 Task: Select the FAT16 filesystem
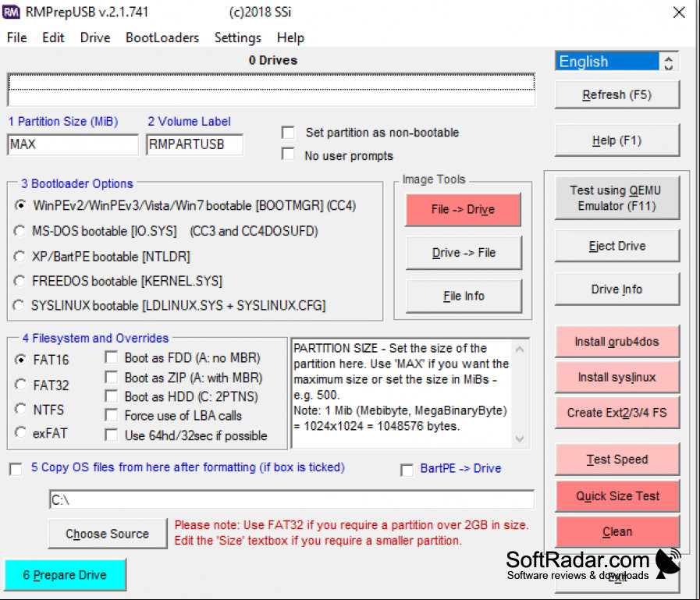pyautogui.click(x=20, y=360)
